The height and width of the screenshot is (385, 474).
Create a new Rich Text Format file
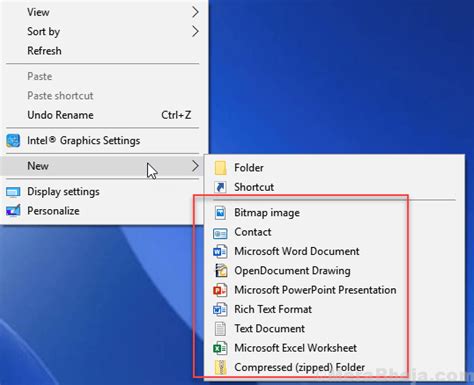(334, 309)
